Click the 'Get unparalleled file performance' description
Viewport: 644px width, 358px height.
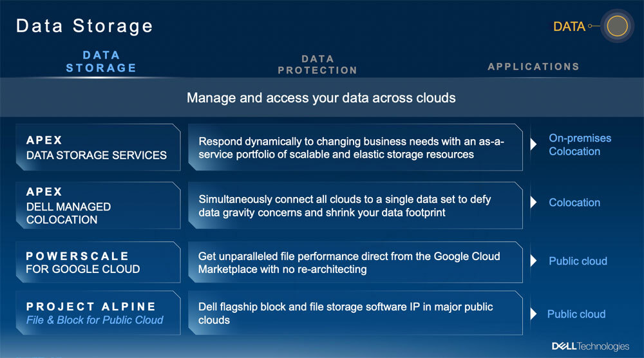355,262
